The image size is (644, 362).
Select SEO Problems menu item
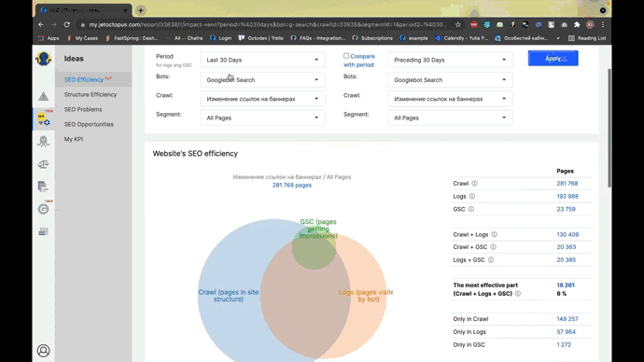click(83, 109)
